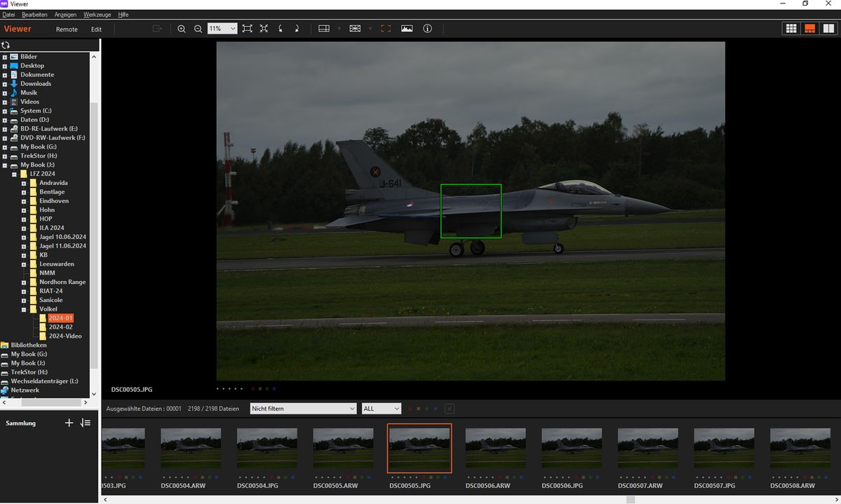Toggle the red color label filter

410,409
